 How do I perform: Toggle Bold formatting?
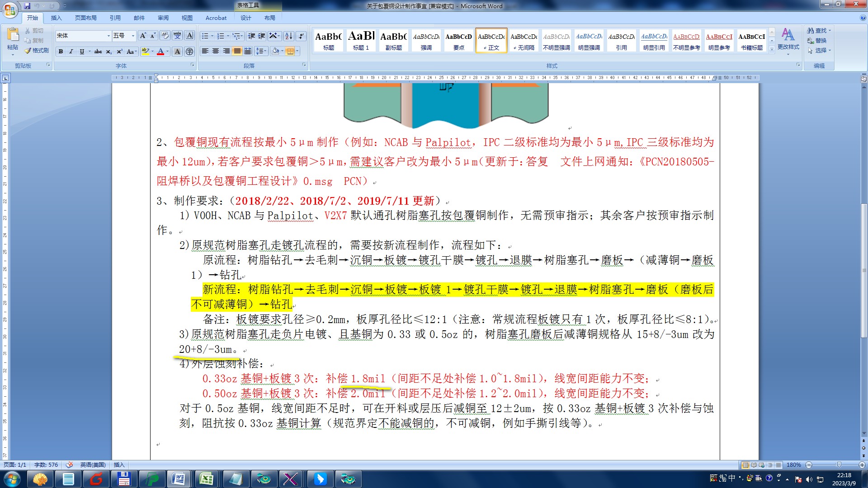[x=61, y=52]
